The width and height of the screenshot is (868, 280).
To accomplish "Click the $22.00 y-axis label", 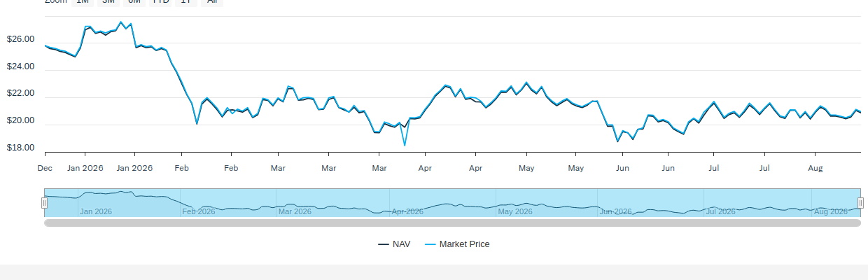I will [20, 93].
